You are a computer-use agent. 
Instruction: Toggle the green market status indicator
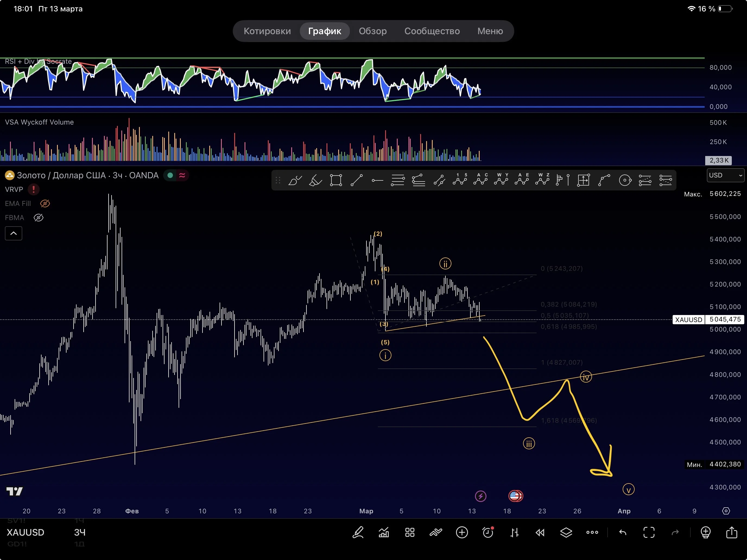coord(170,175)
